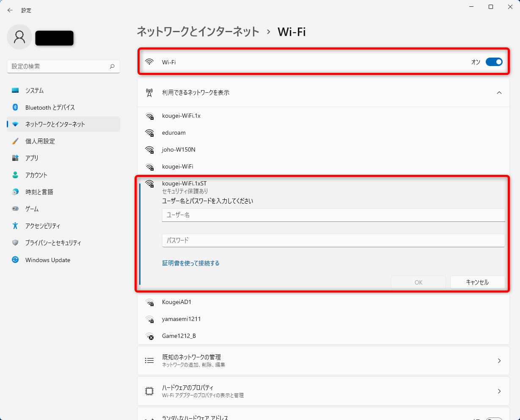Image resolution: width=520 pixels, height=420 pixels.
Task: Open 個人用設定 settings
Action: click(63, 141)
